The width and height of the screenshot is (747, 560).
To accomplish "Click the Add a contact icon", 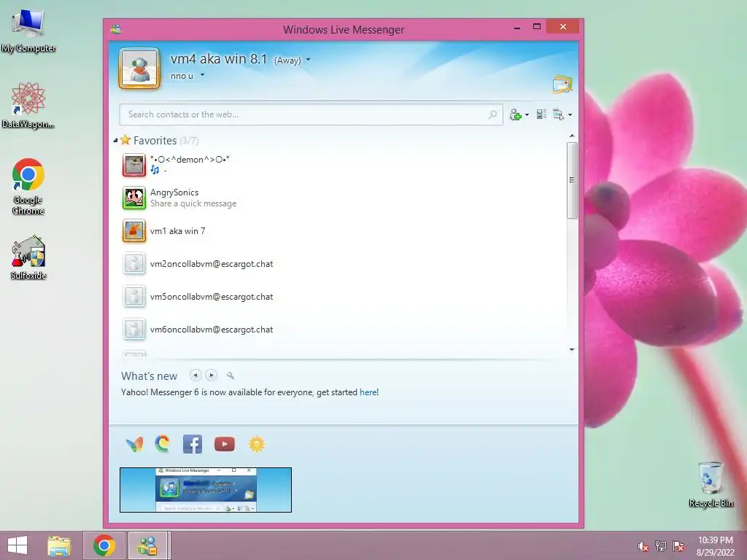I will (516, 114).
